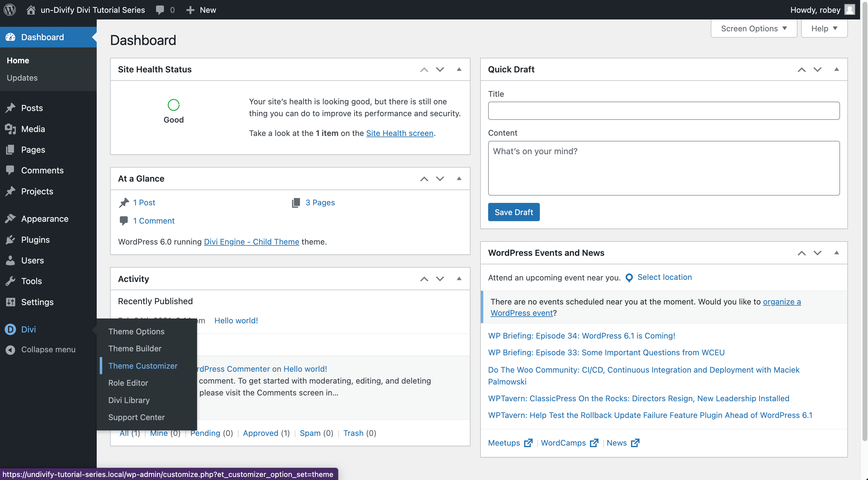Viewport: 868px width, 480px height.
Task: Open the comments bubble in the admin bar
Action: point(160,10)
